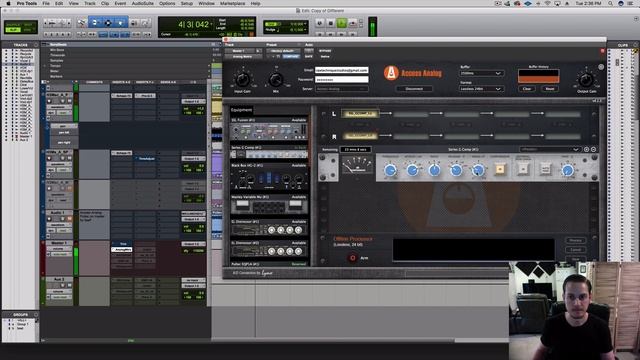
Task: Open the Groups list panel menu
Action: (x=36, y=315)
